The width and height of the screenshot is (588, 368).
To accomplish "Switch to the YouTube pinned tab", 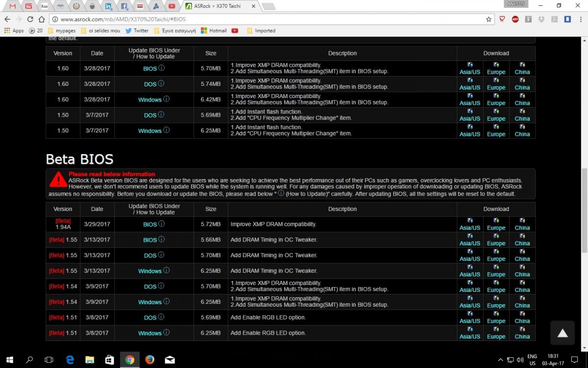I will pyautogui.click(x=171, y=6).
